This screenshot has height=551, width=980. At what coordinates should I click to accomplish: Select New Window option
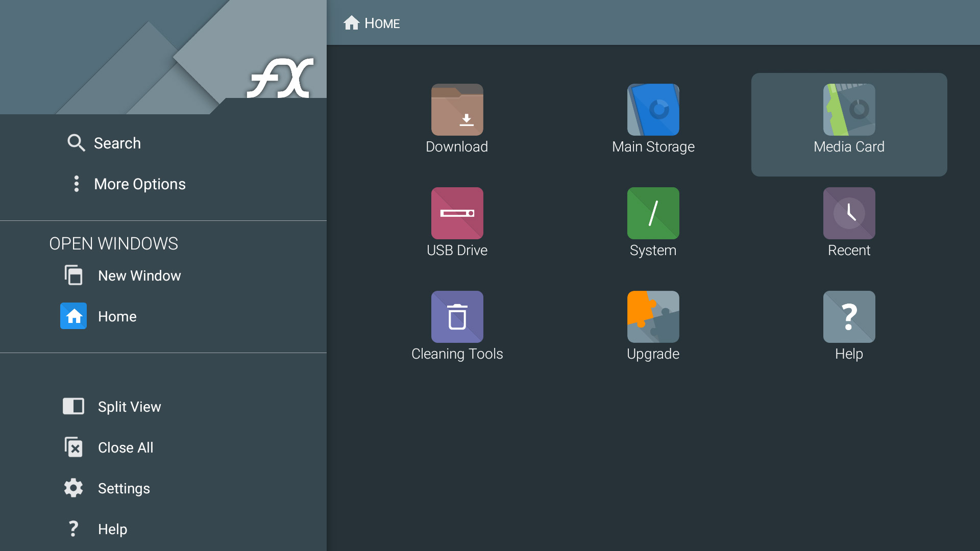pyautogui.click(x=139, y=275)
